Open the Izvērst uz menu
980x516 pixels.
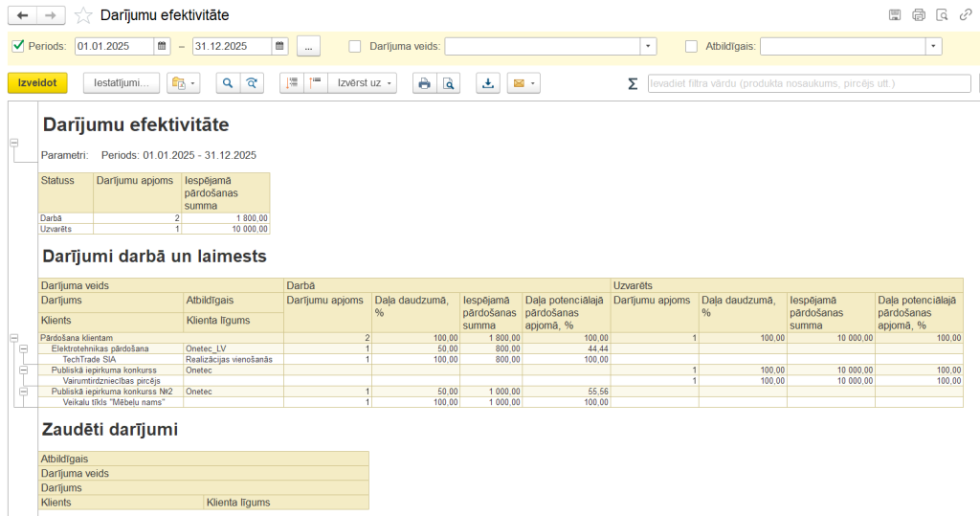tap(365, 83)
